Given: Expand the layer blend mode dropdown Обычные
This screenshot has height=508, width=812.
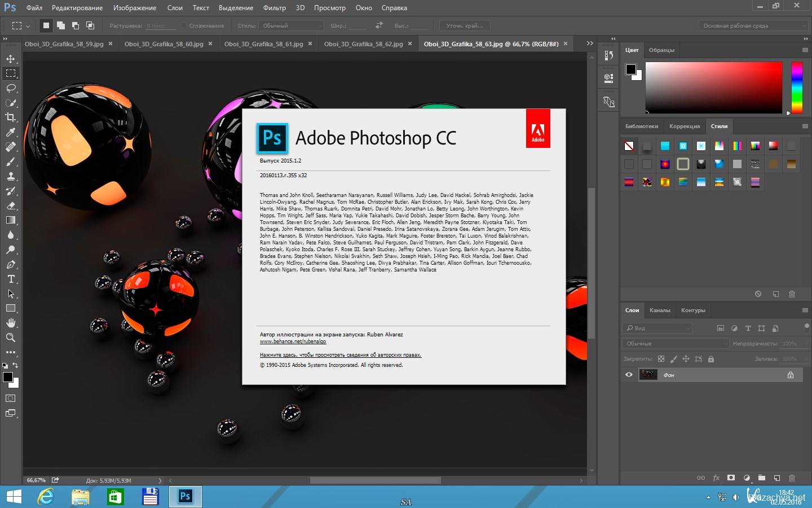Looking at the screenshot, I should click(676, 343).
